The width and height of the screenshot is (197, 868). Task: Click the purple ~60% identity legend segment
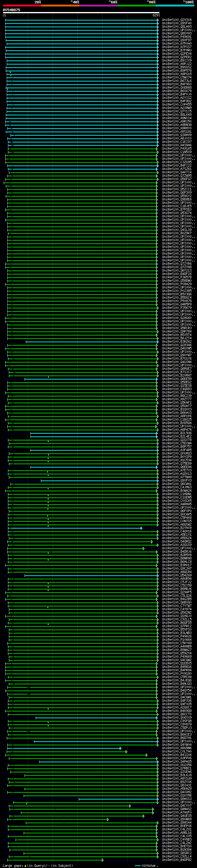[x=99, y=6]
